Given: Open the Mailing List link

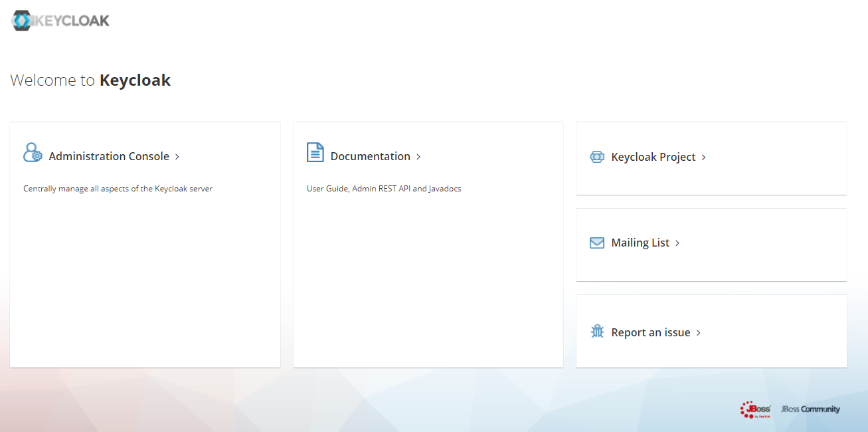Looking at the screenshot, I should 640,243.
